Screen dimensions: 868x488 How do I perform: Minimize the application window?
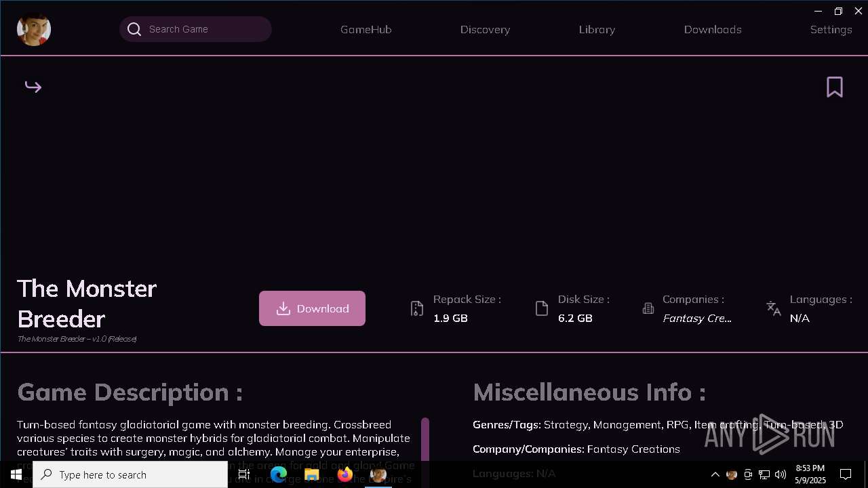[x=818, y=11]
